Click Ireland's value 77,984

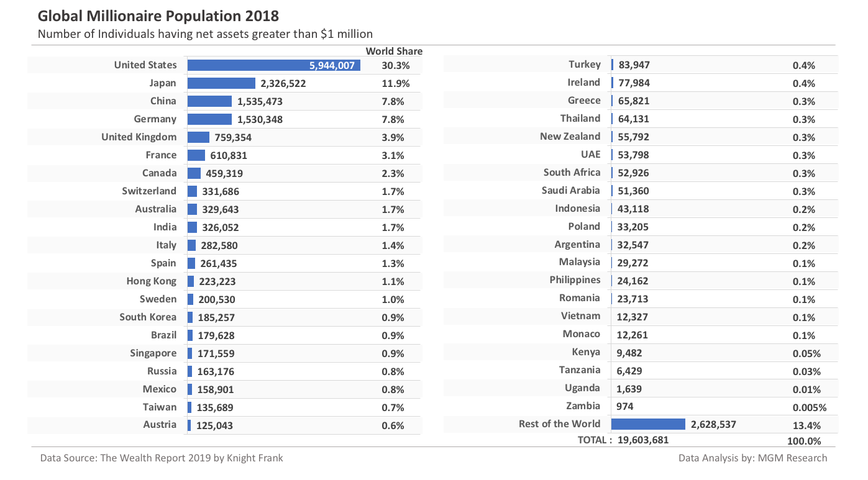[634, 83]
